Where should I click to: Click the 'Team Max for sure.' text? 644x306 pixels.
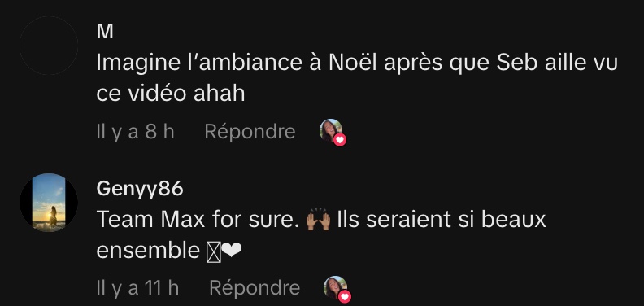click(x=198, y=220)
